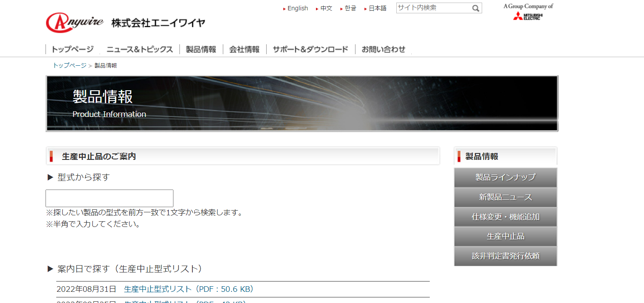Switch site language to 한글
Screen dimensions: 644x303
pyautogui.click(x=349, y=8)
